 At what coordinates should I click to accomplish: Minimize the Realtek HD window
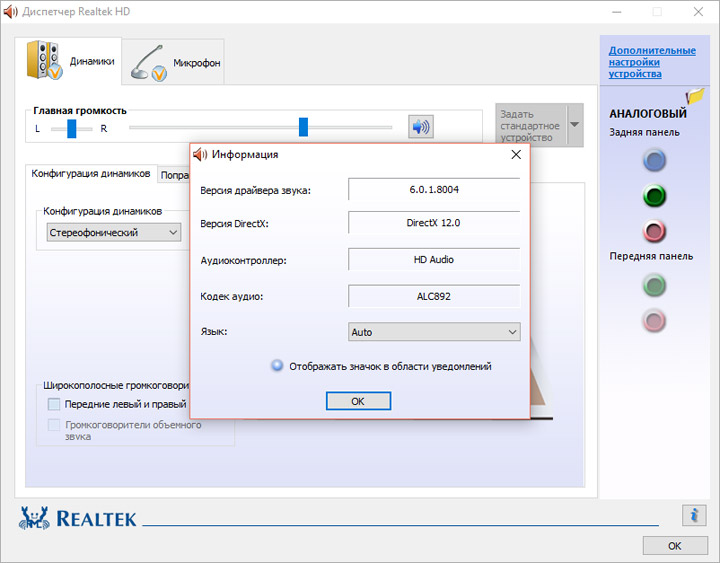click(x=617, y=11)
